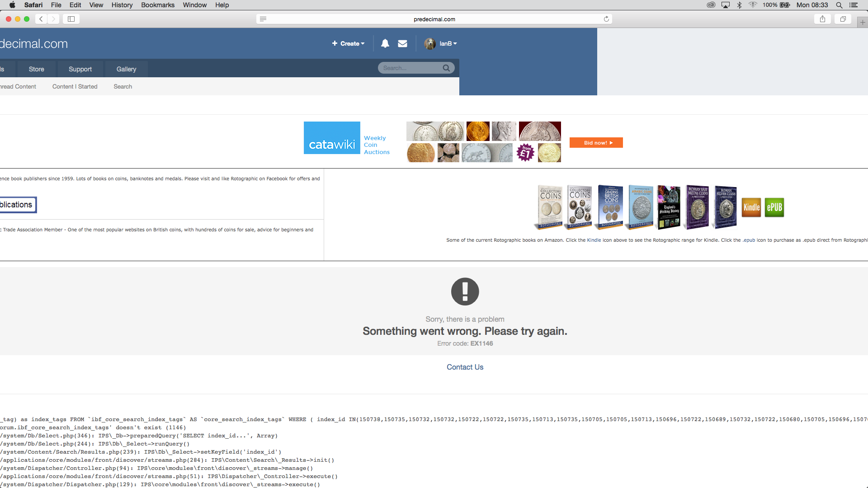This screenshot has width=868, height=488.
Task: Open the Gallery tab
Action: click(126, 69)
